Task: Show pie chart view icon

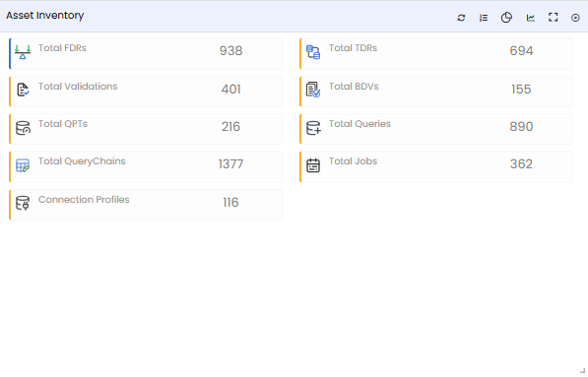Action: [506, 18]
